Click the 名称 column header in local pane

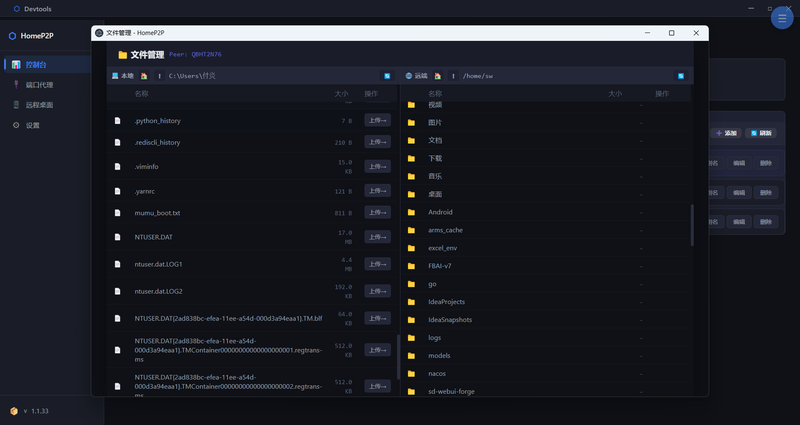[141, 94]
